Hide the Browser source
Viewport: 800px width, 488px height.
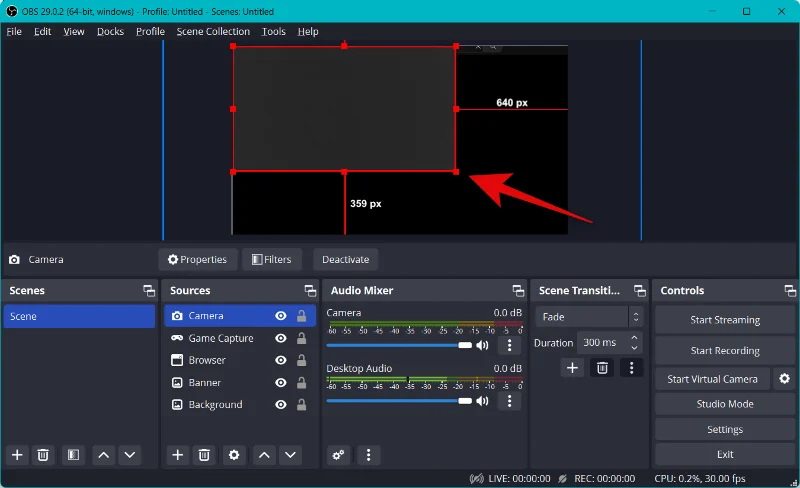pyautogui.click(x=281, y=360)
